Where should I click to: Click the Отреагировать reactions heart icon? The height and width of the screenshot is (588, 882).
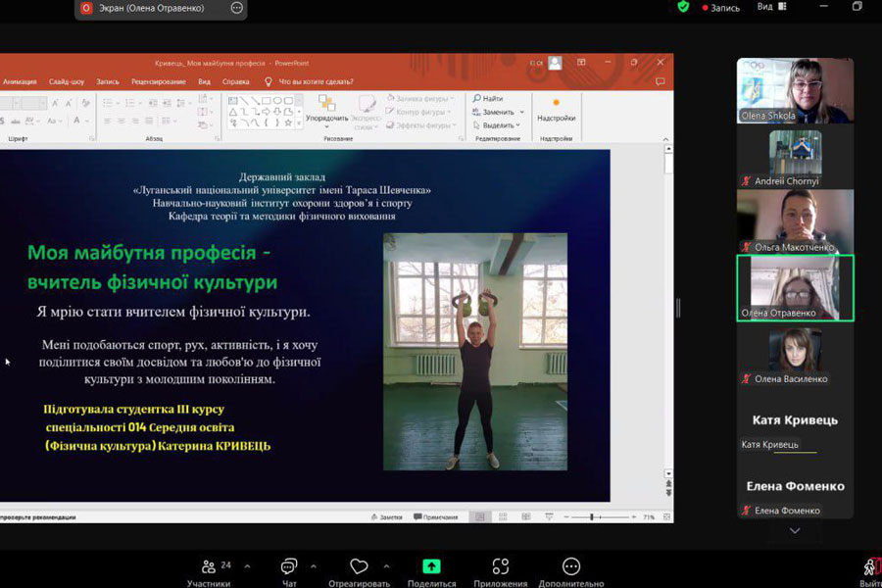click(359, 568)
